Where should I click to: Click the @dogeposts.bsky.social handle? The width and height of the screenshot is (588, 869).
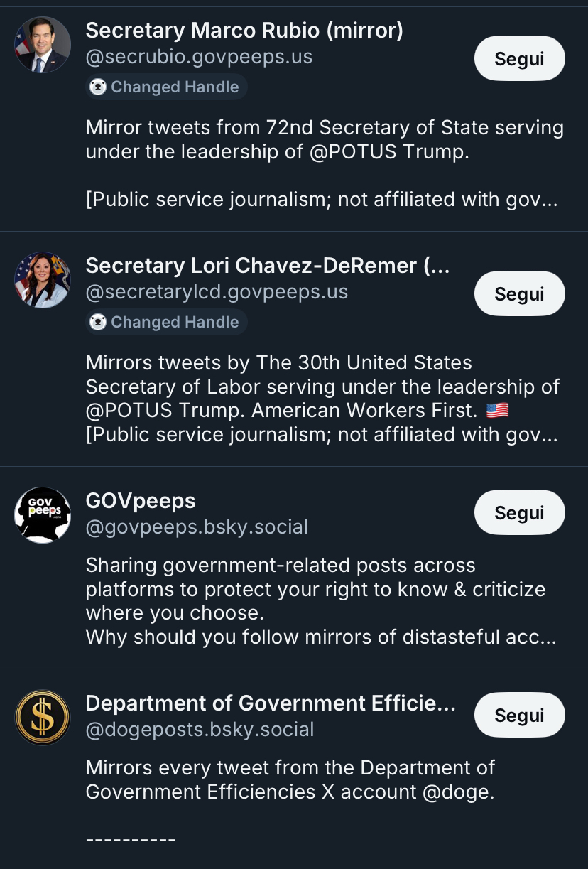pyautogui.click(x=200, y=730)
